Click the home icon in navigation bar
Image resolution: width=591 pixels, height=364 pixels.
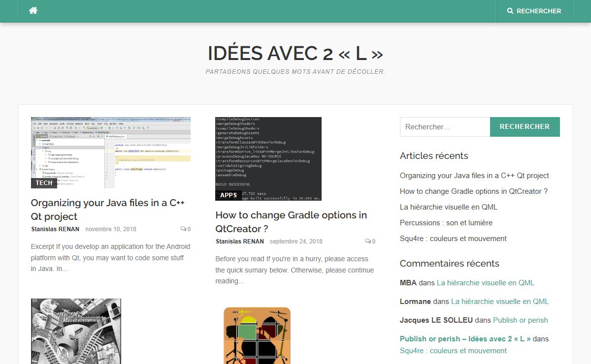point(33,11)
